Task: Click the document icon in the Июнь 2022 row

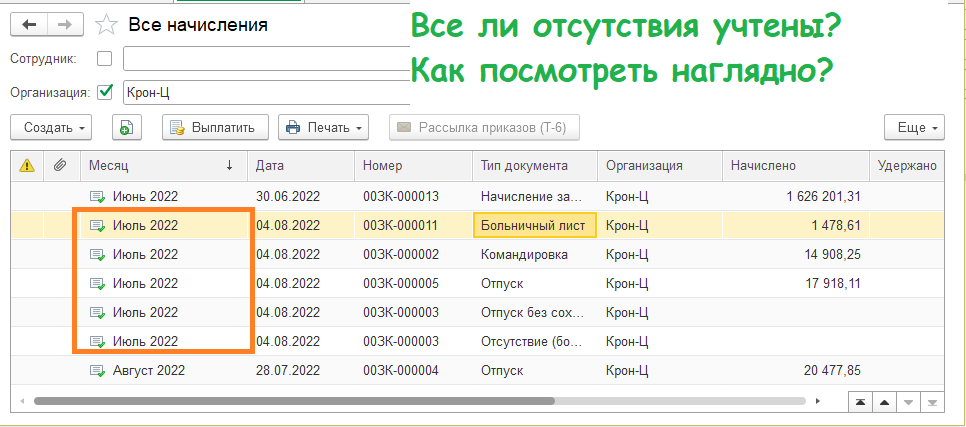Action: pos(98,197)
